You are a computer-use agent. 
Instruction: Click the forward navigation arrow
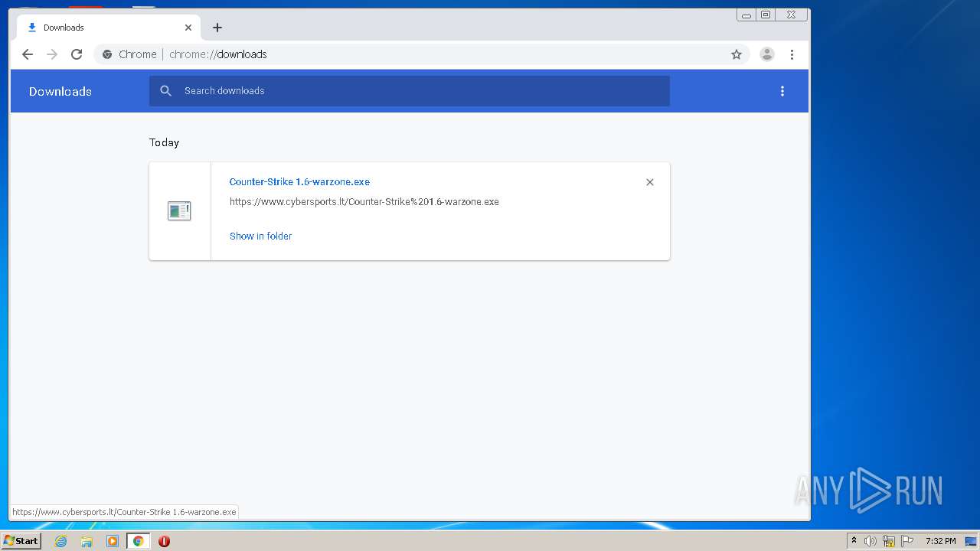point(52,54)
